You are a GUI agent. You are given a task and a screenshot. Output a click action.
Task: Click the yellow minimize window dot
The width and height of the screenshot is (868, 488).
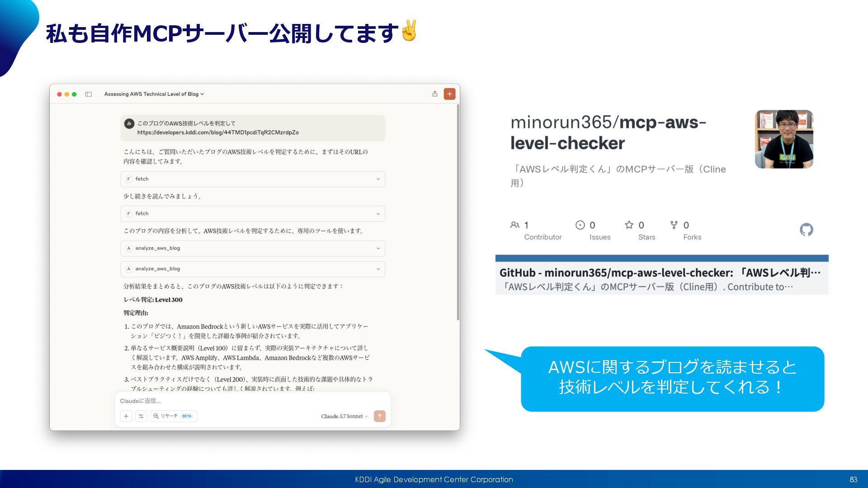click(67, 94)
